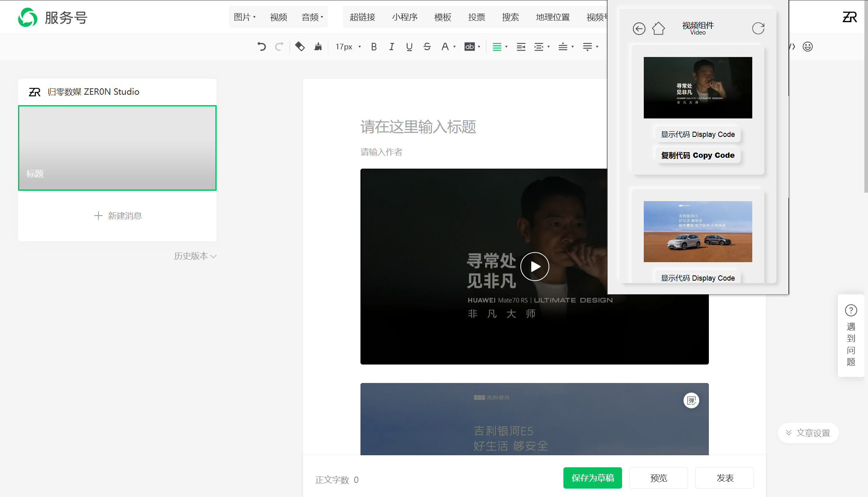Screen dimensions: 868x497
Task: Toggle bold formatting
Action: [x=374, y=47]
